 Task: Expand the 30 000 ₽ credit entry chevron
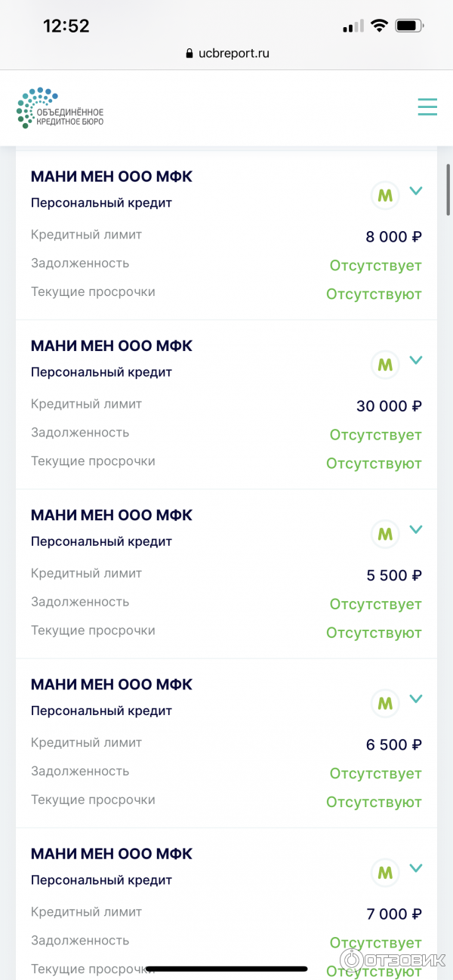click(416, 360)
